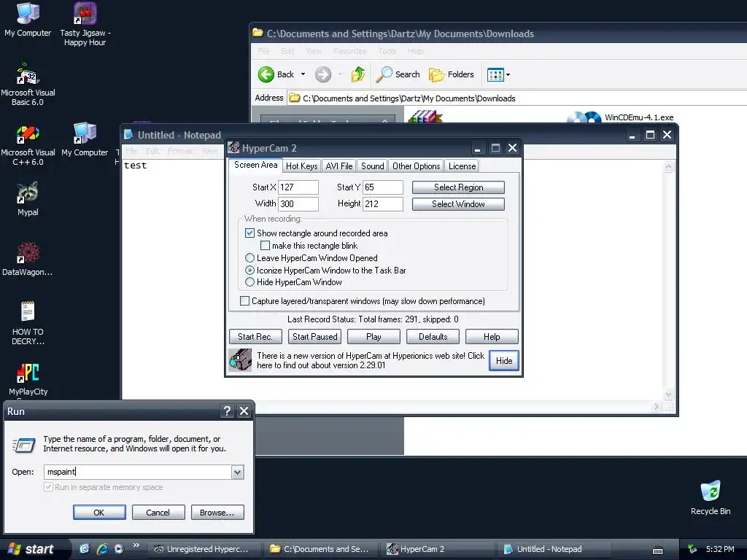
Task: Select the Screen Area tab
Action: tap(255, 165)
